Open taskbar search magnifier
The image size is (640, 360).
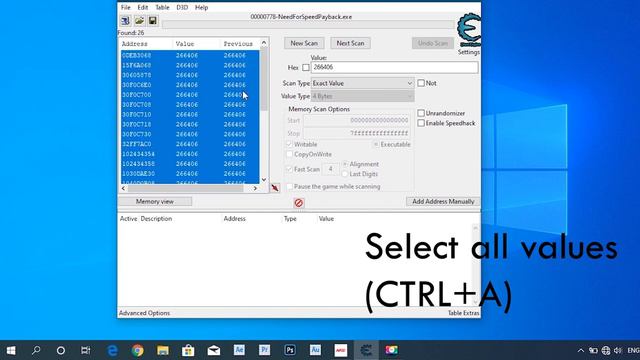(x=36, y=350)
